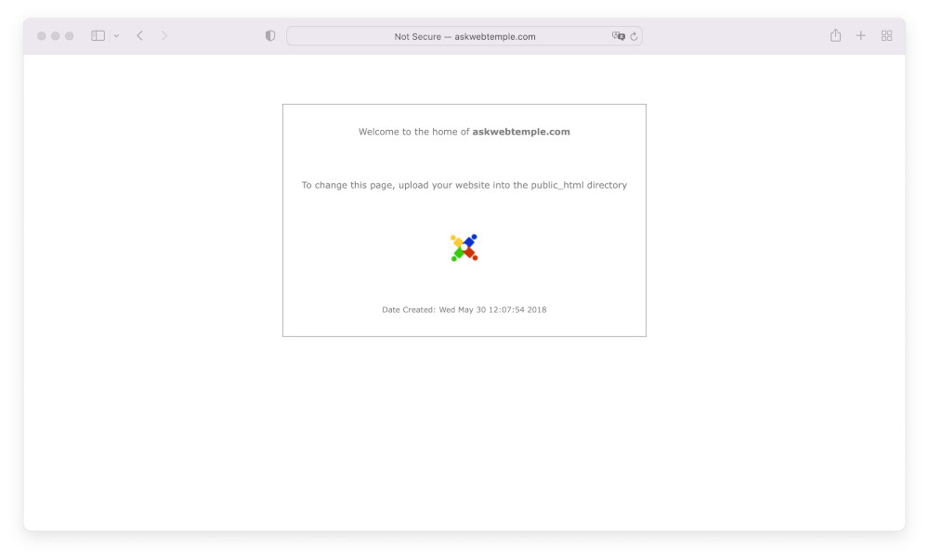This screenshot has height=560, width=929.
Task: Click the Date Created timestamp text
Action: 464,309
